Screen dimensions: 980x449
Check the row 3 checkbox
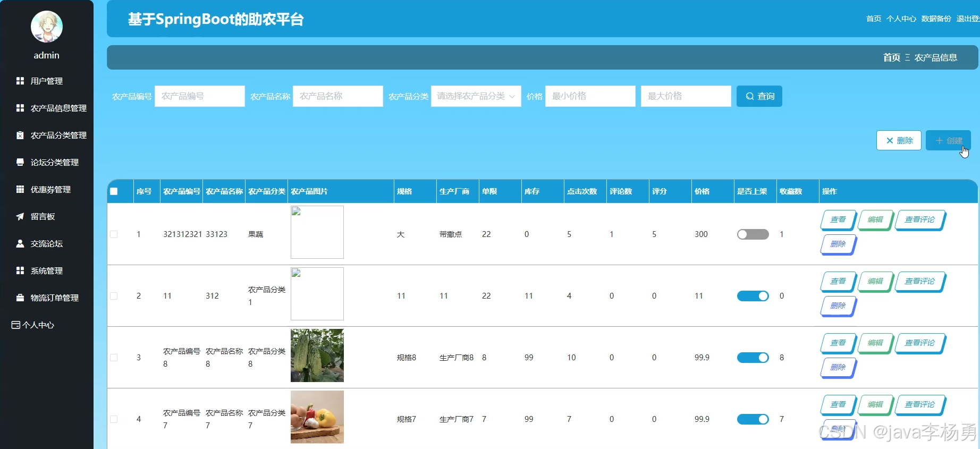coord(114,358)
